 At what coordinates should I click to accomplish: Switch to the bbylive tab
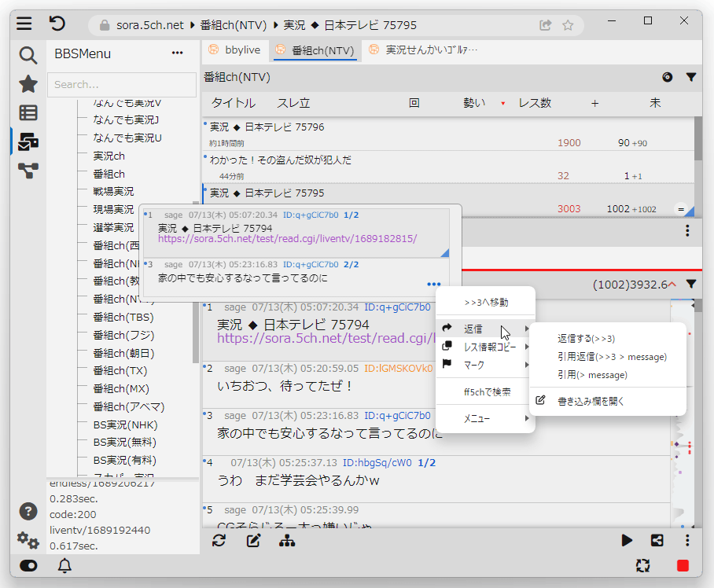235,50
